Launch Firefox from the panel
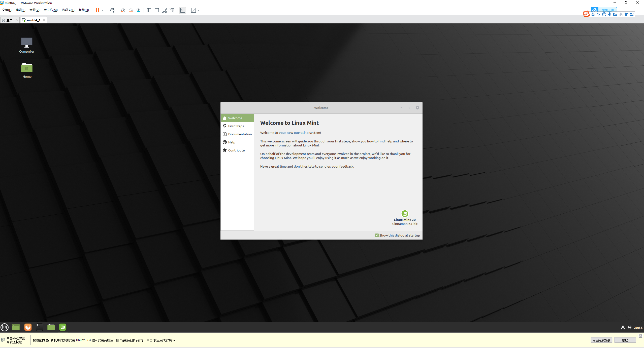This screenshot has height=348, width=644. pos(28,327)
